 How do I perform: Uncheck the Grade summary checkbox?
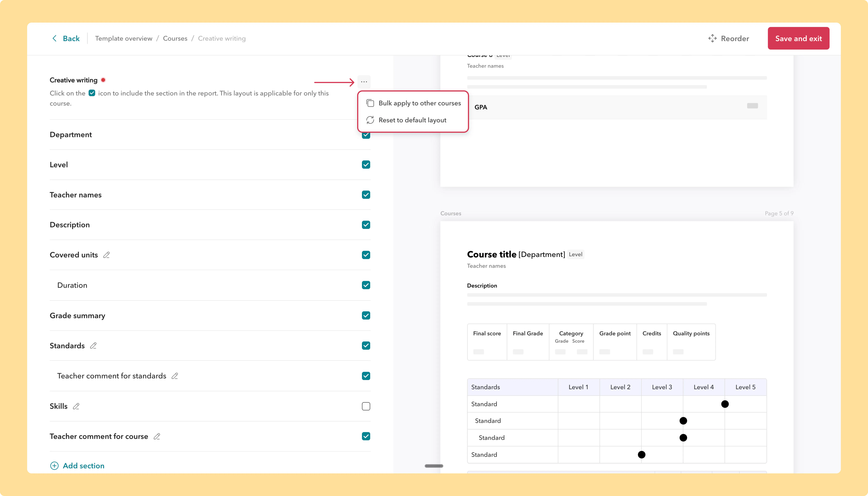pyautogui.click(x=366, y=316)
